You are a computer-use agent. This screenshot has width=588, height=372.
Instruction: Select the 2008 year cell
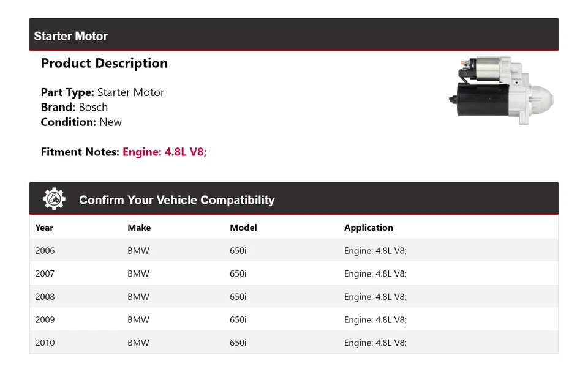pos(45,297)
